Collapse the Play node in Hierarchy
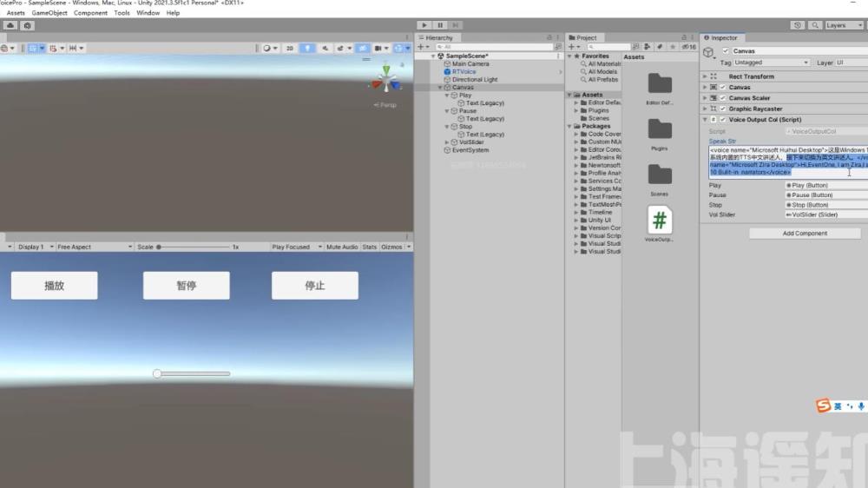 click(x=447, y=96)
